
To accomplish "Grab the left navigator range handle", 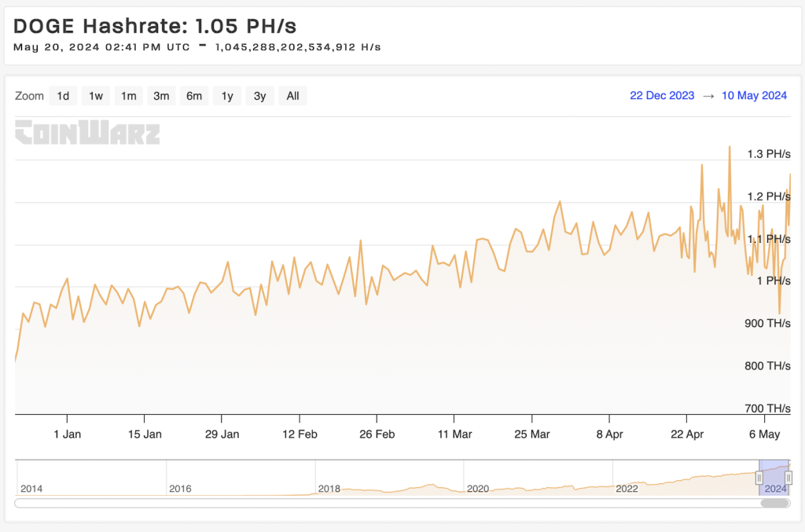I will pos(759,477).
